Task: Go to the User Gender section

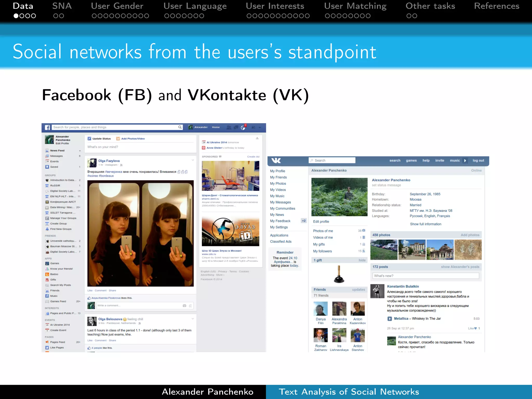Action: point(117,6)
